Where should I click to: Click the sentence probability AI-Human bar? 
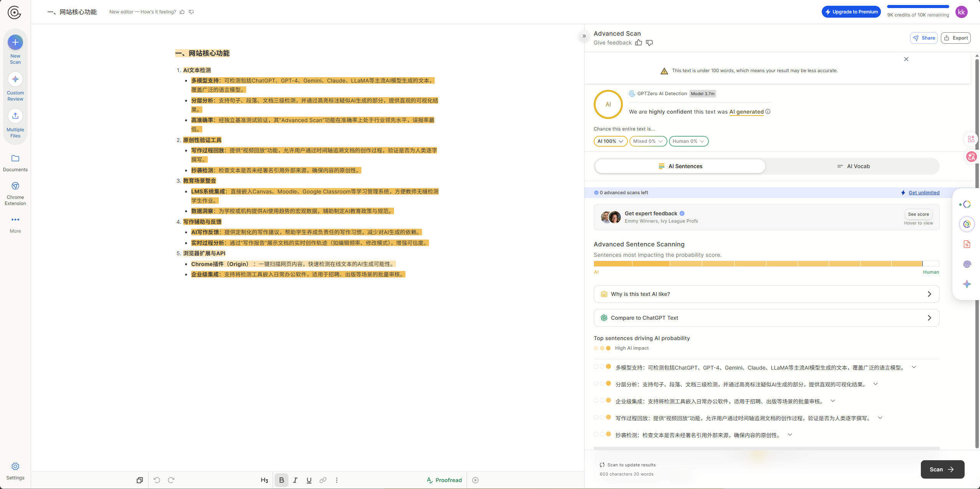pyautogui.click(x=766, y=264)
